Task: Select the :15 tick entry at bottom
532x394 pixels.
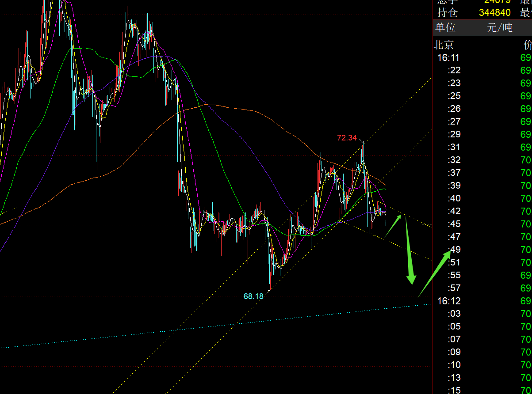Action: tap(454, 390)
